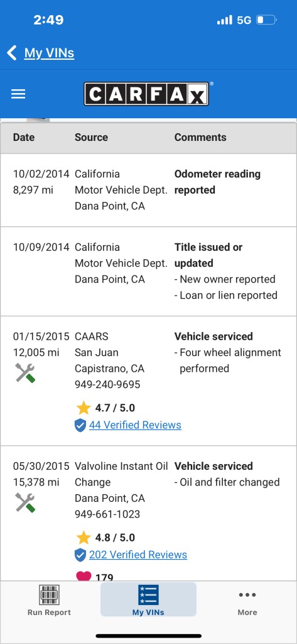This screenshot has width=297, height=644.
Task: Tap the back chevron beside My VINs
Action: point(12,53)
